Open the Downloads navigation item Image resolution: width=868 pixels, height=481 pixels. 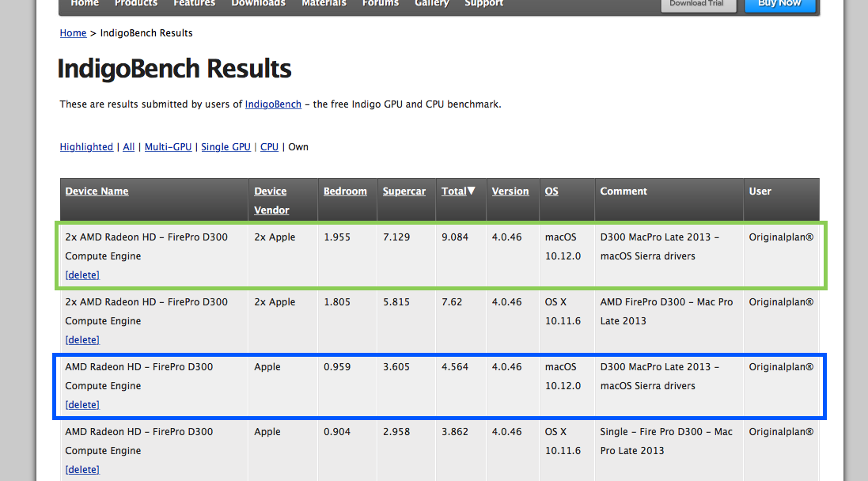259,3
